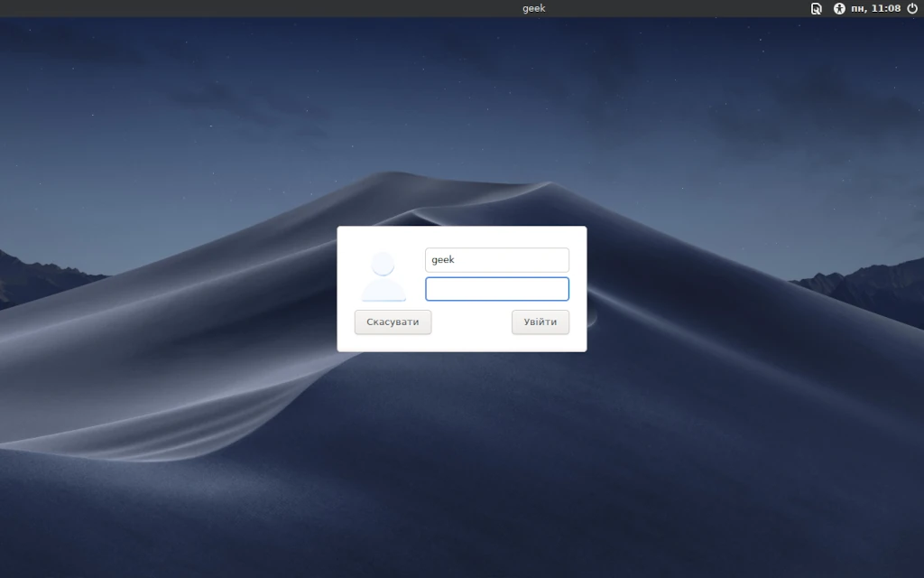Image resolution: width=924 pixels, height=578 pixels.
Task: Click the clock showing пн, 11:08
Action: point(875,8)
